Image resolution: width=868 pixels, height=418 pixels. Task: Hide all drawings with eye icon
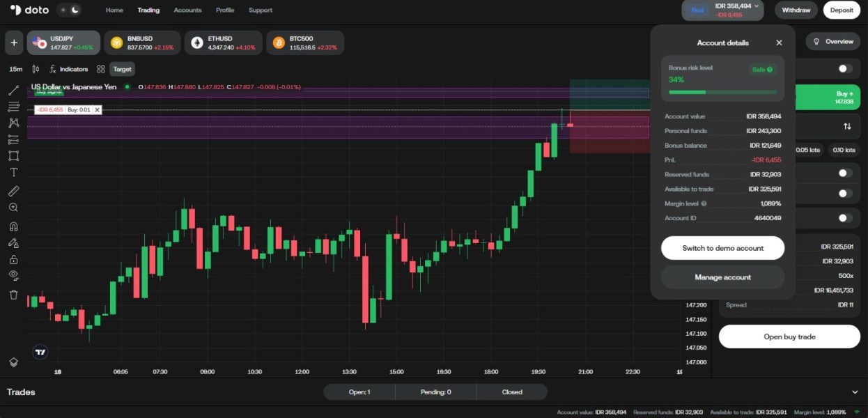pyautogui.click(x=13, y=275)
